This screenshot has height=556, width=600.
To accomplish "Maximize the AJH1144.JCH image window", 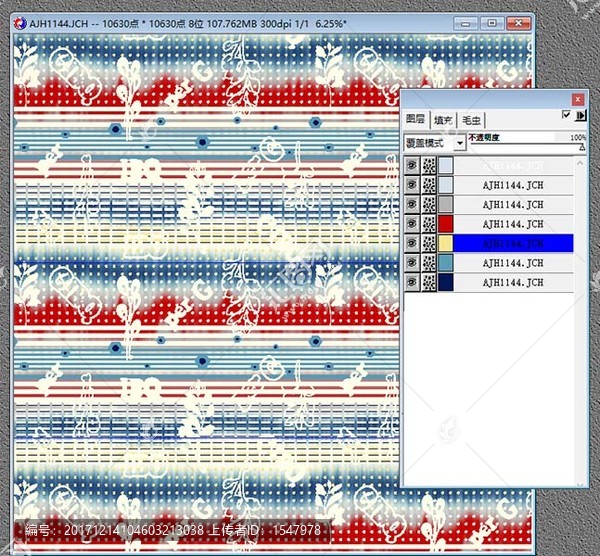I will click(x=492, y=23).
